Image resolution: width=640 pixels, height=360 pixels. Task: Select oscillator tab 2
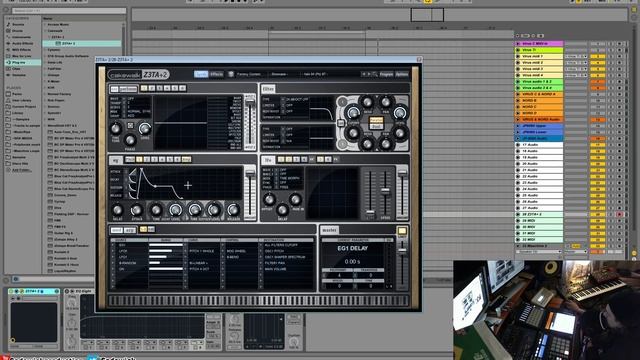151,88
